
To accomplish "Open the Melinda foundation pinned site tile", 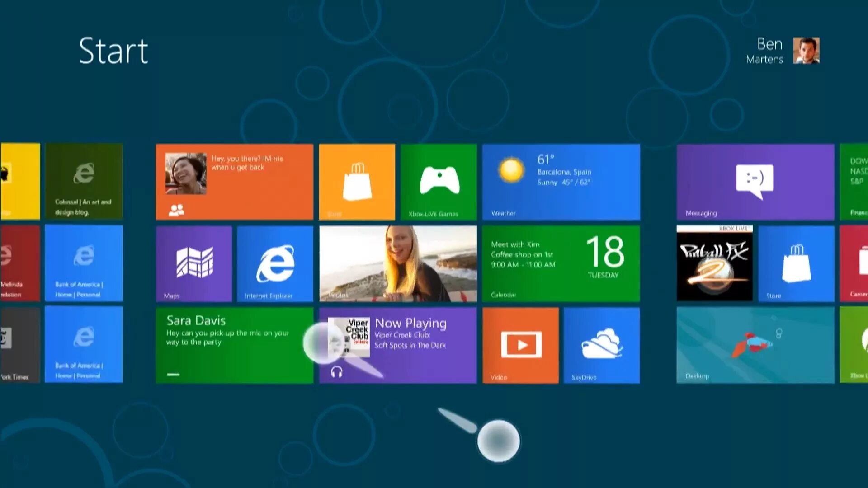I will click(x=20, y=263).
